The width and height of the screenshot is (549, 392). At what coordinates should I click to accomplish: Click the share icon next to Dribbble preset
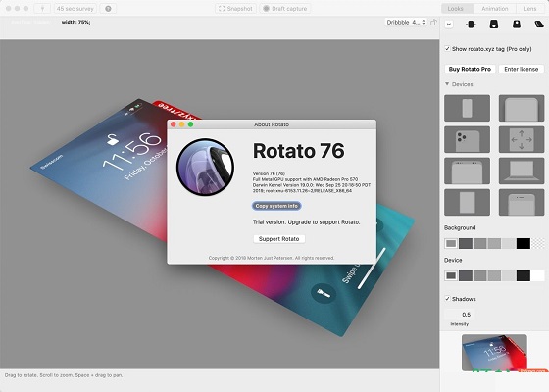433,22
